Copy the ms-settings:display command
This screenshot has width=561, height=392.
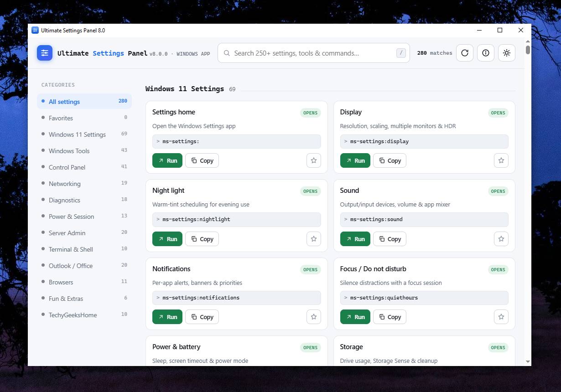point(390,160)
